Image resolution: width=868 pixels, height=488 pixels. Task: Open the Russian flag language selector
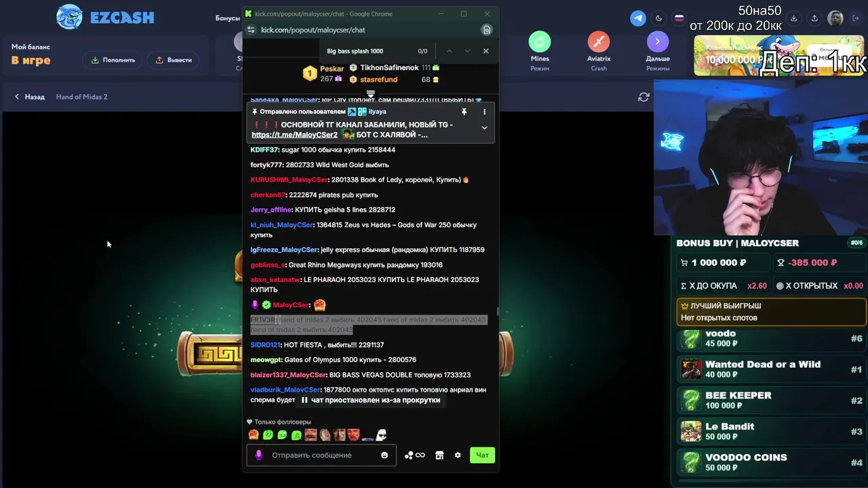(x=679, y=18)
